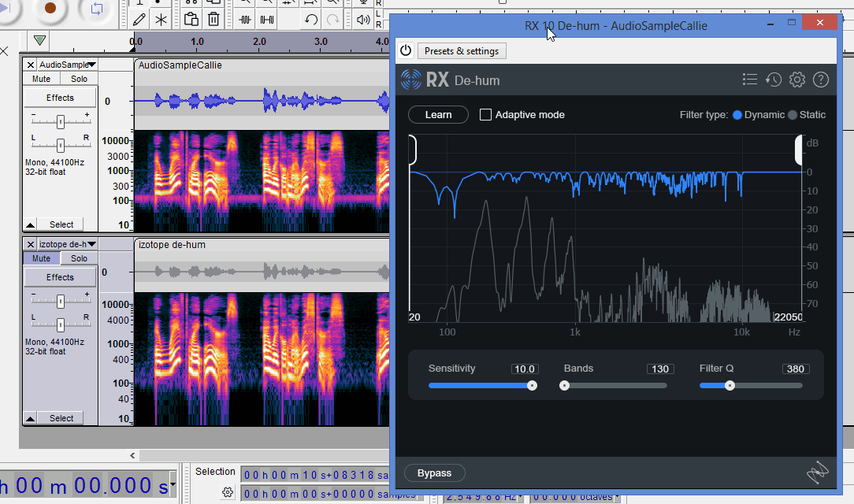854x504 pixels.
Task: Click the Filter Q value field 380
Action: [796, 369]
